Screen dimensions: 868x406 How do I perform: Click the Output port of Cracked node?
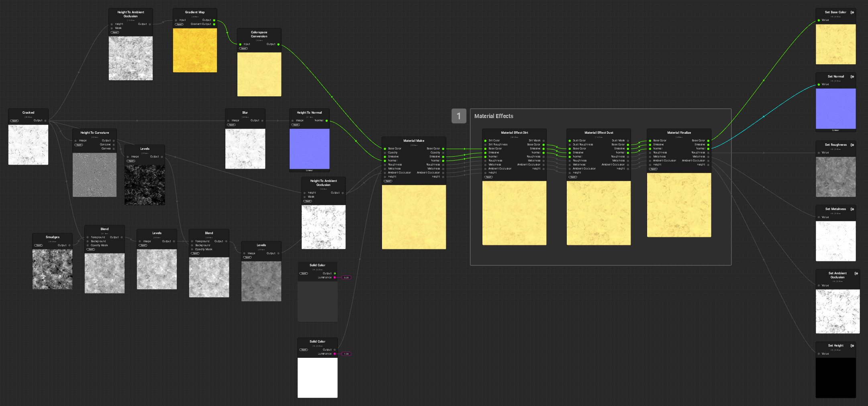45,120
